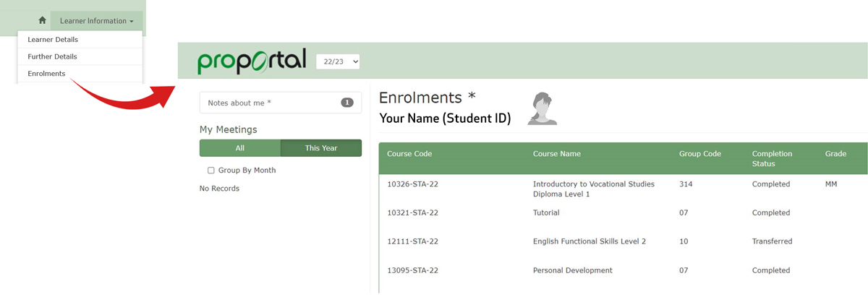
Task: Expand the Learner Information dropdown menu
Action: click(x=97, y=21)
